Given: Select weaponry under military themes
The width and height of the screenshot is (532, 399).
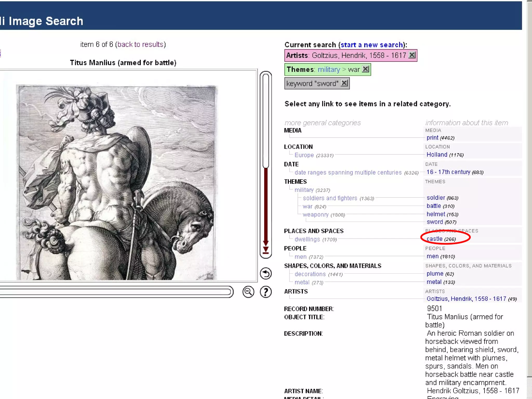Looking at the screenshot, I should tap(315, 215).
